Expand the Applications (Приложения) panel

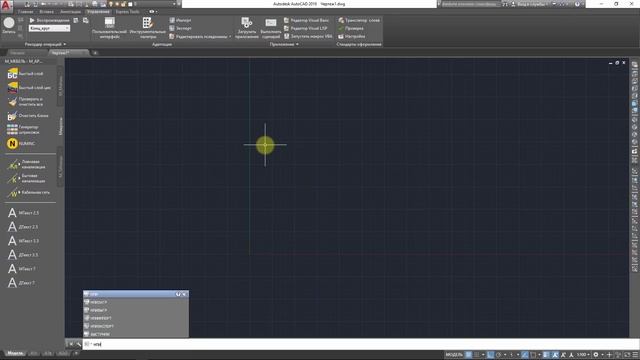284,44
